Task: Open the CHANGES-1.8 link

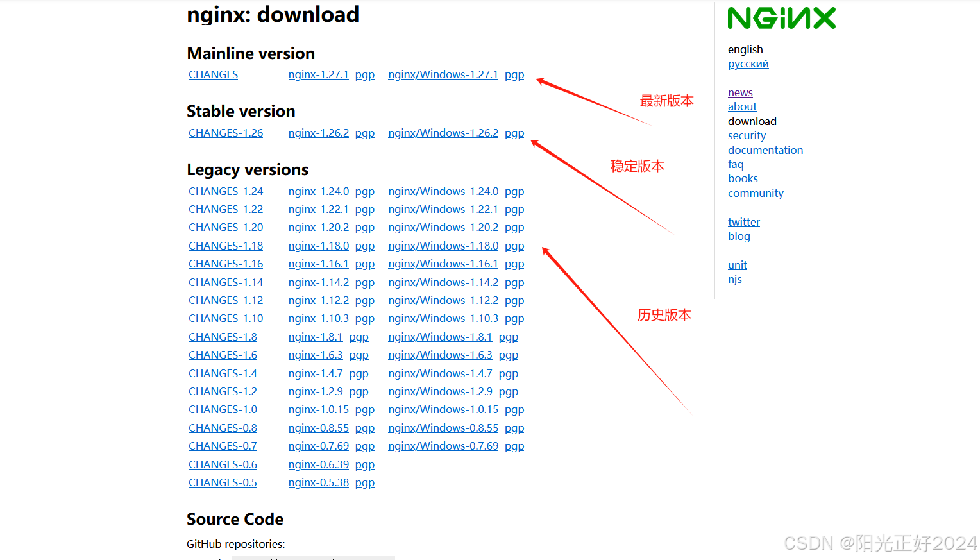Action: click(x=223, y=337)
